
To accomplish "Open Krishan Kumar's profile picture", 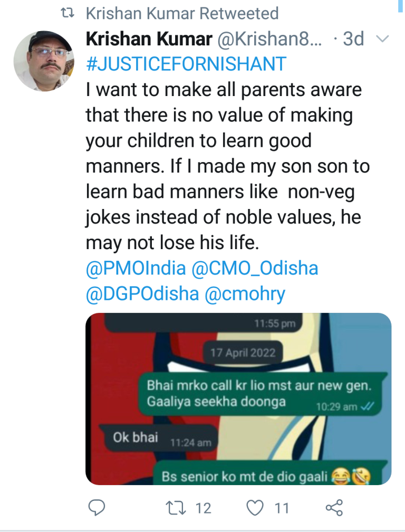I will pyautogui.click(x=43, y=60).
